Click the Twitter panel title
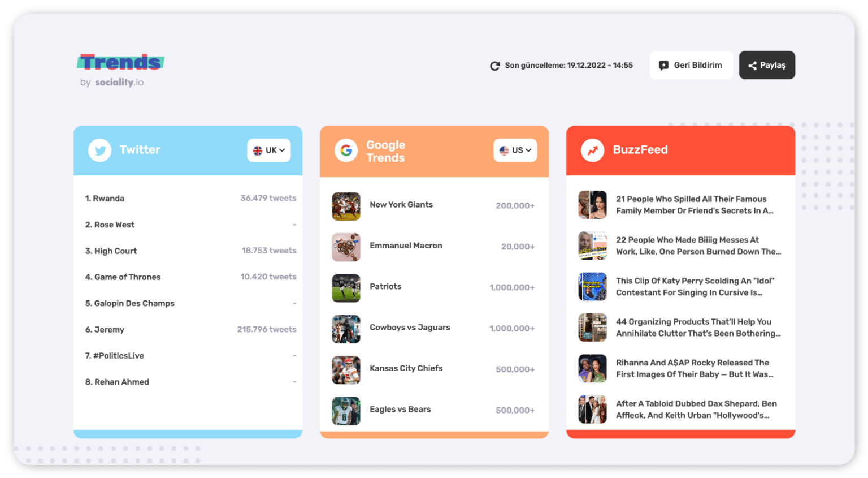 140,150
